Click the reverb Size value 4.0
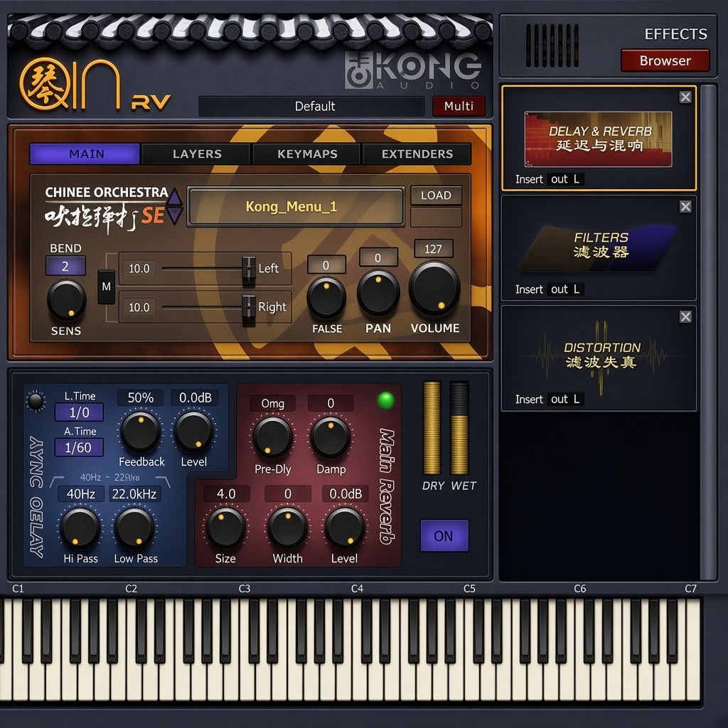Viewport: 728px width, 728px height. 226,494
